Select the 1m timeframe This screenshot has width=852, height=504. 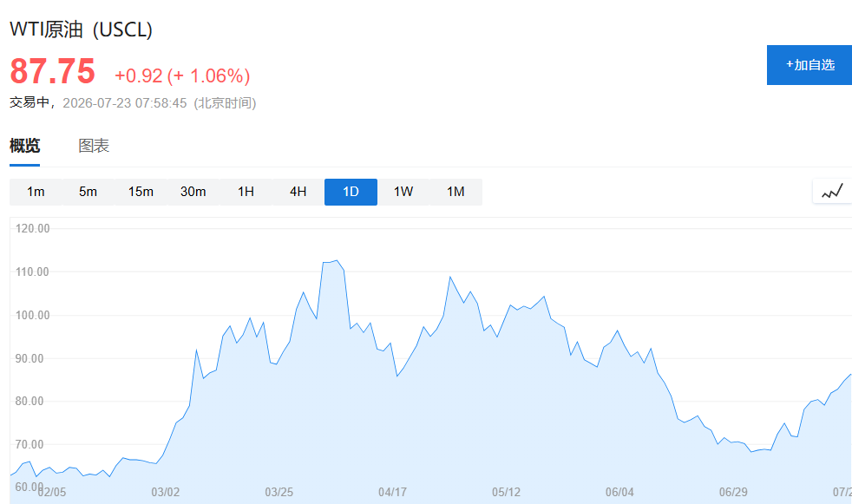(36, 192)
